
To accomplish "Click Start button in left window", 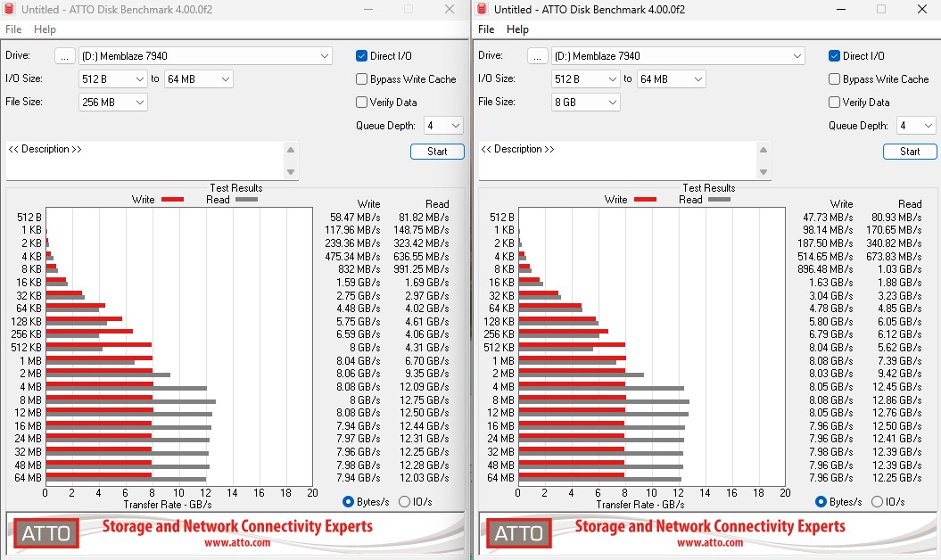I will click(x=437, y=152).
